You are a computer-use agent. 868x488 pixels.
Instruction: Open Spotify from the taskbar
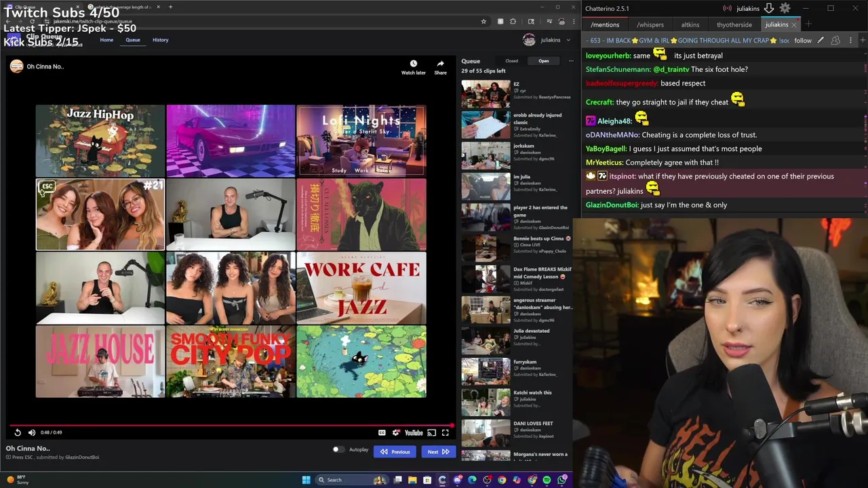coord(547,480)
